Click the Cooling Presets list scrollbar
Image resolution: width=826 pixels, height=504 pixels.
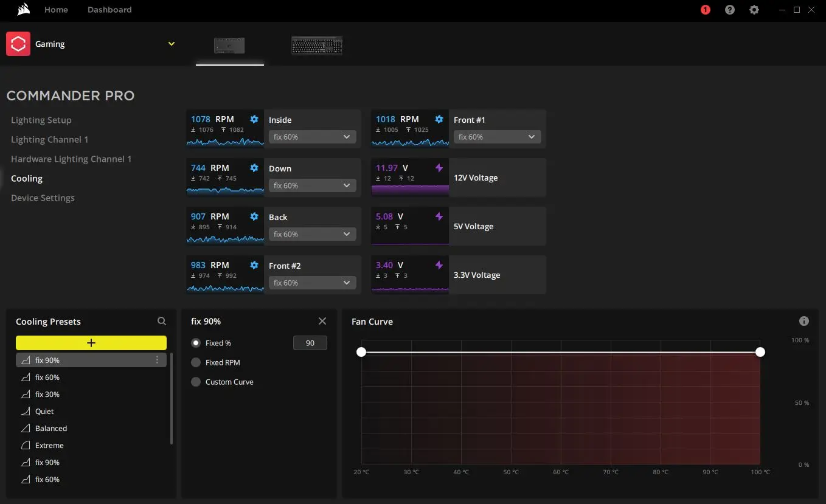coord(172,398)
